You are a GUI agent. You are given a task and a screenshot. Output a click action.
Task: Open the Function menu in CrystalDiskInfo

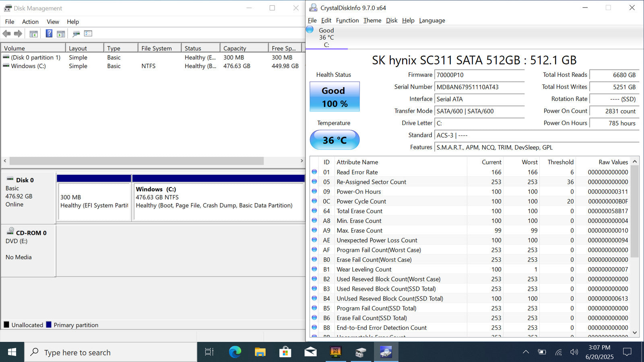pyautogui.click(x=347, y=21)
